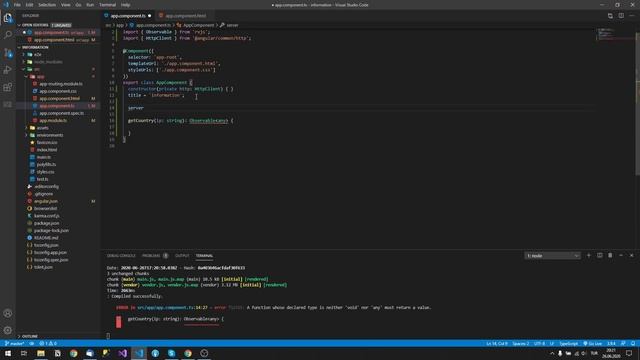Open the View menu
The height and width of the screenshot is (360, 640).
[65, 5]
